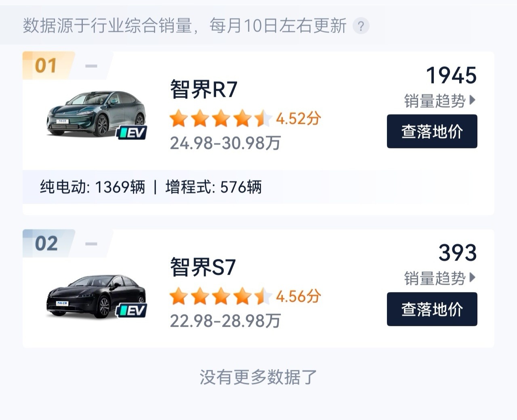Image resolution: width=517 pixels, height=420 pixels.
Task: Tap the 纯电动 1369辆 breakdown row
Action: coord(92,187)
